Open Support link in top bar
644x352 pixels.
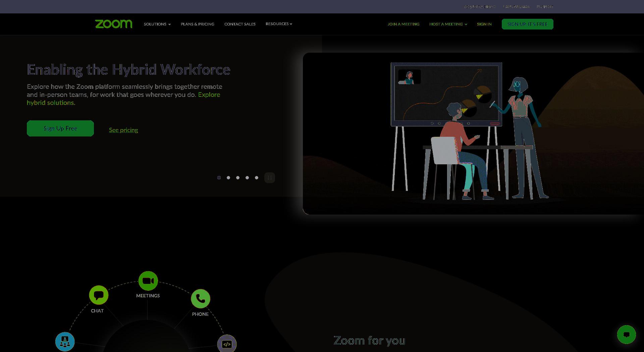click(x=545, y=7)
